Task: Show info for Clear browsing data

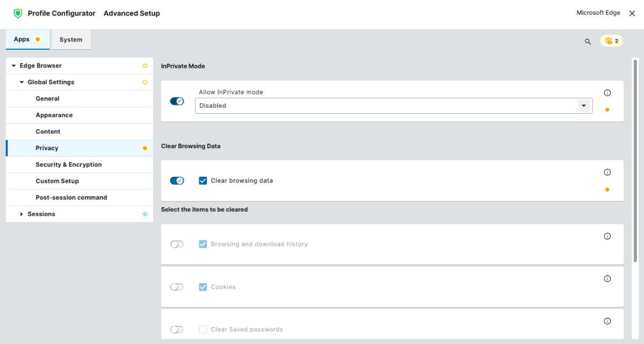Action: point(608,172)
